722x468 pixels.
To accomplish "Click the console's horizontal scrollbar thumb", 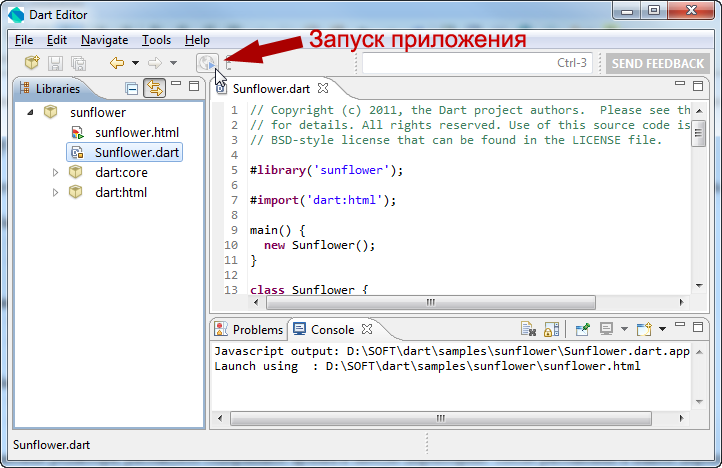I will point(441,418).
